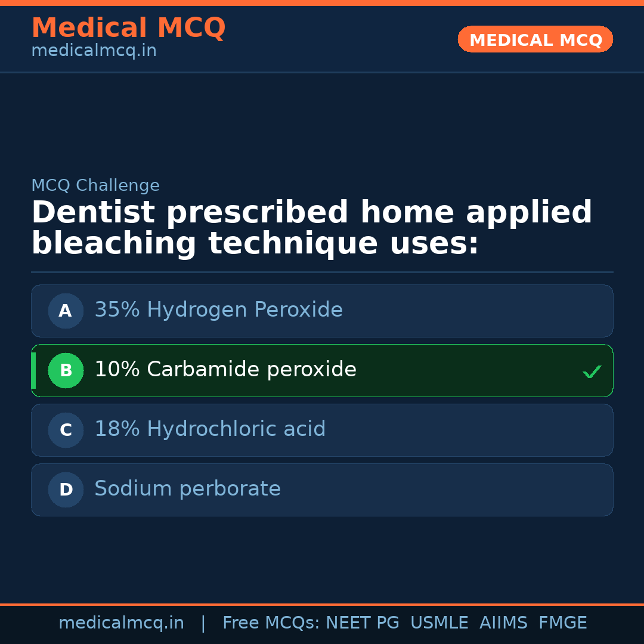Click the letter A circle icon
644x644 pixels.
[66, 311]
